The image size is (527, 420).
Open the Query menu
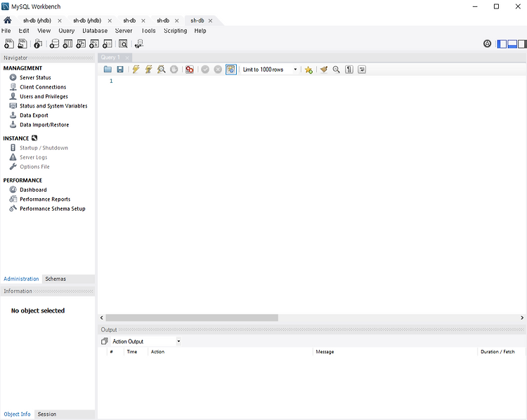pos(66,31)
